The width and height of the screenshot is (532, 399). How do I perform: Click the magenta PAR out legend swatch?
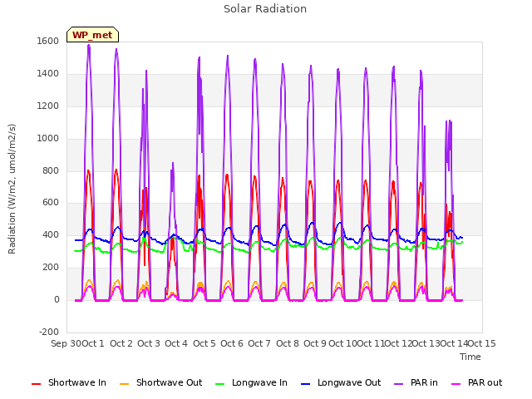tap(456, 384)
